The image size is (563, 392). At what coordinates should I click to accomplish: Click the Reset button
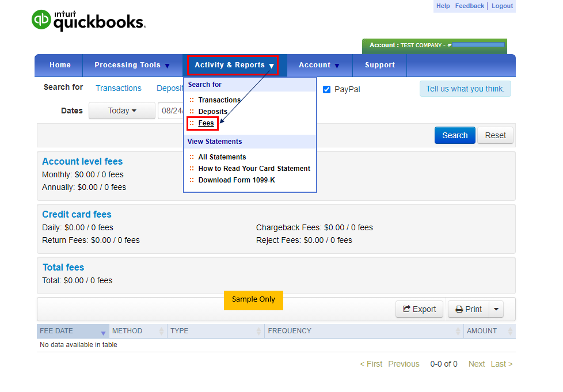495,135
